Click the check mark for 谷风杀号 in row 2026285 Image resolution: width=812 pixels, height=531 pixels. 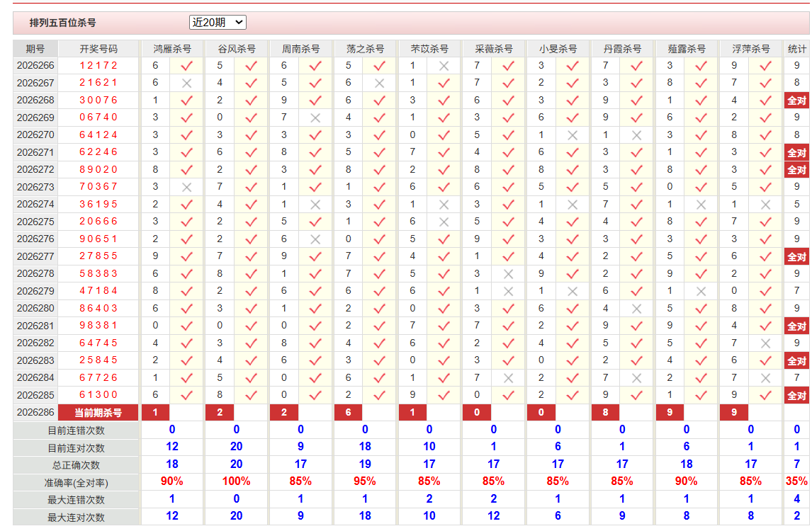(x=251, y=395)
